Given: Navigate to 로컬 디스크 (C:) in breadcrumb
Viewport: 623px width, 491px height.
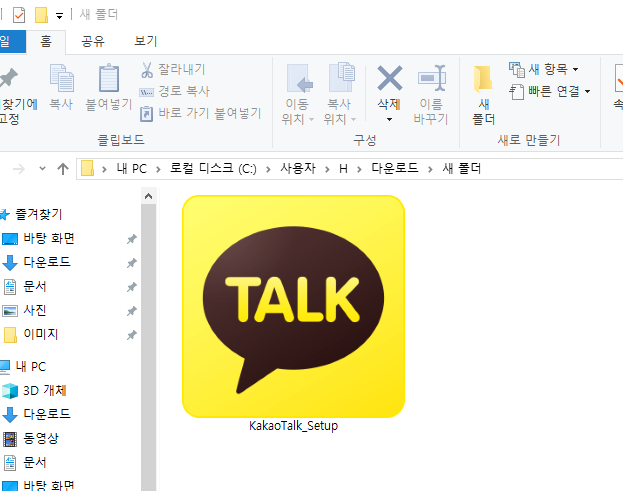Looking at the screenshot, I should pos(213,169).
